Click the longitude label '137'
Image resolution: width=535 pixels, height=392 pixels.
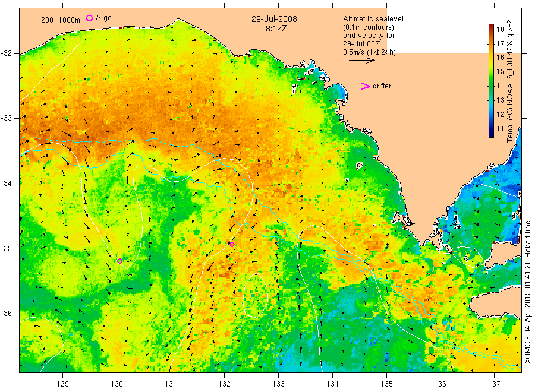tap(495, 384)
